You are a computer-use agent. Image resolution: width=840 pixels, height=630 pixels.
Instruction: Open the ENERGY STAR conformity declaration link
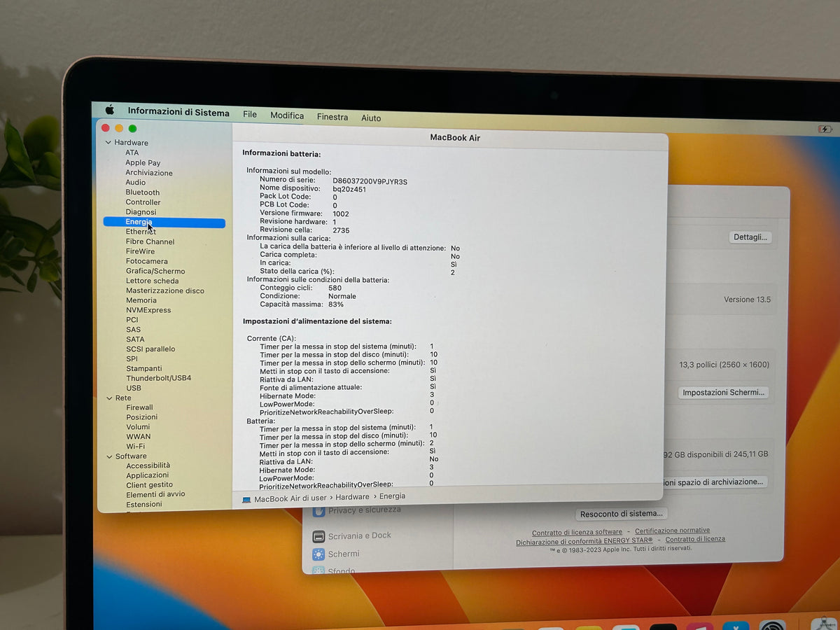coord(584,542)
